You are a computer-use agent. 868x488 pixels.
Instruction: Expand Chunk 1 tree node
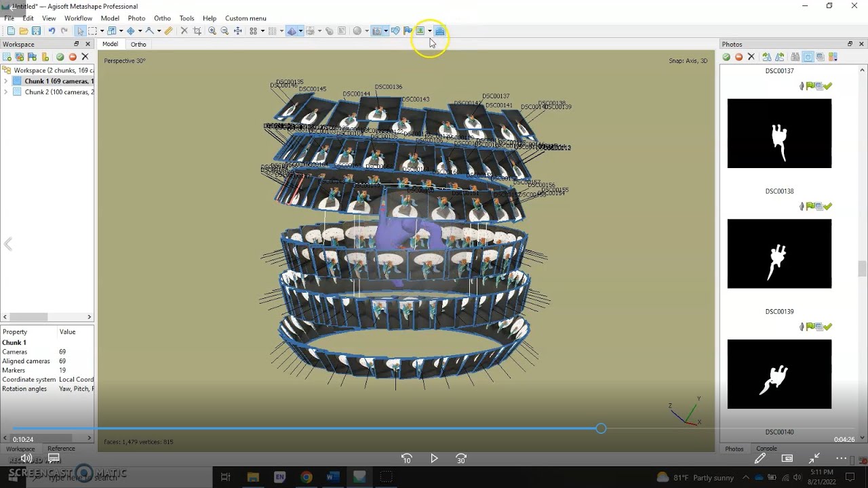click(x=6, y=81)
